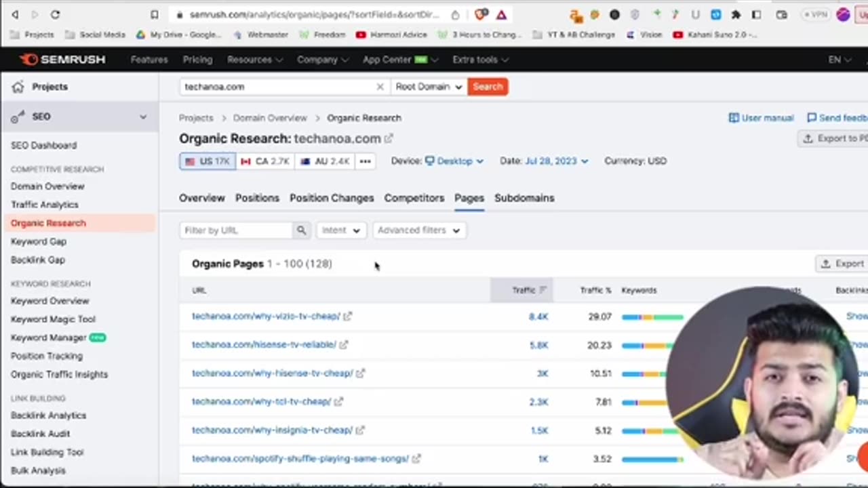Open Position Tracking in sidebar

point(47,356)
